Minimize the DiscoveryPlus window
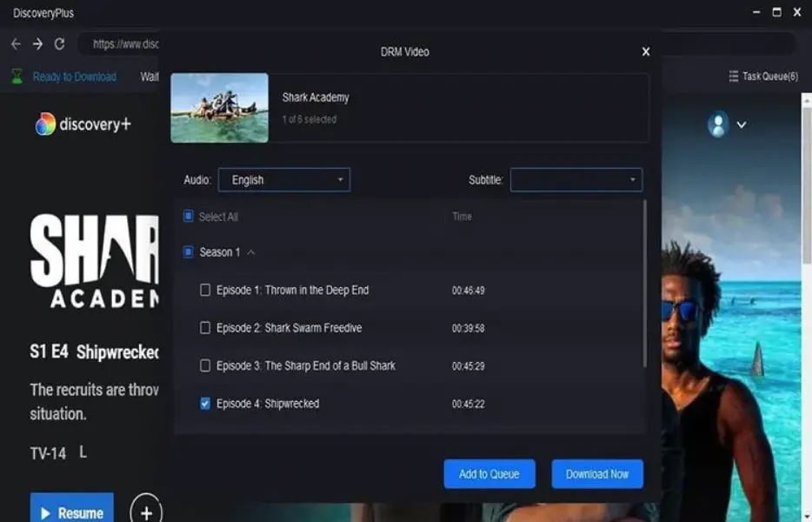Screen dimensions: 812x522 [x=756, y=12]
